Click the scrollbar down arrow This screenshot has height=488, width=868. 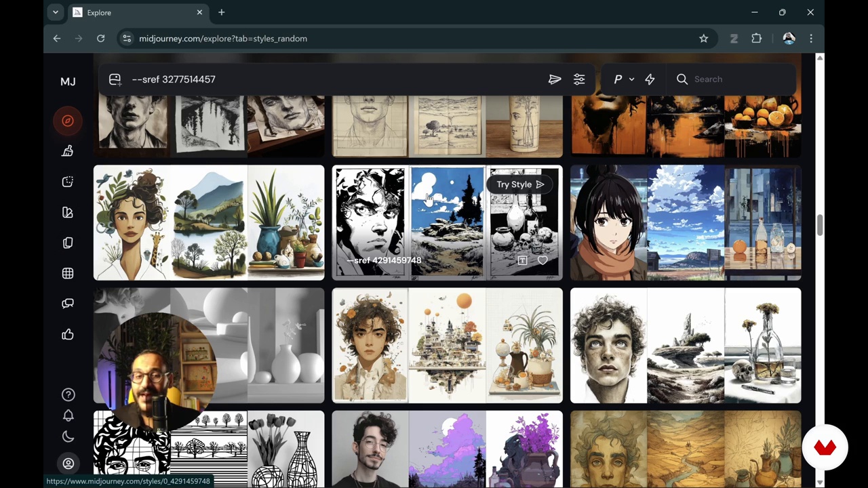820,483
